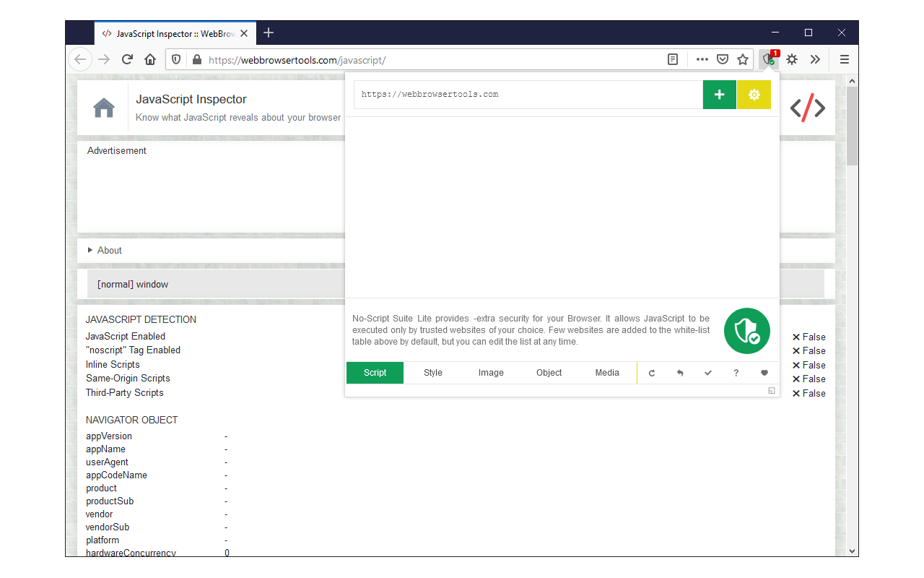The height and width of the screenshot is (578, 924).
Task: Open the toolbar overflow chevron menu
Action: 815,59
